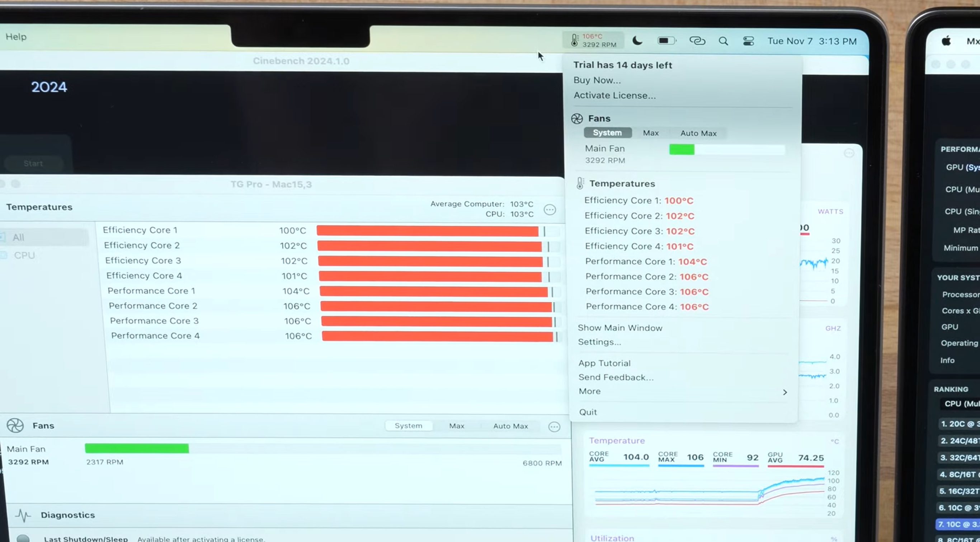Click 2317 RPM minimum fan label
This screenshot has width=980, height=542.
pos(105,462)
